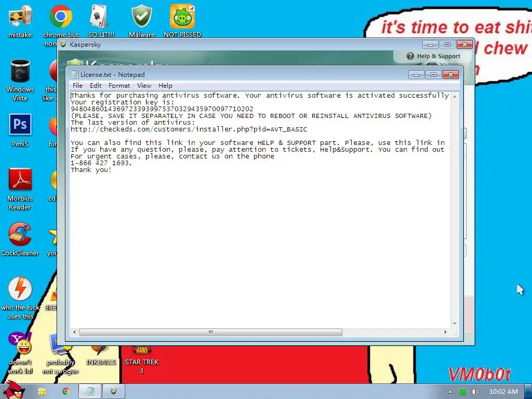Open the 'chrome but' Chrome desktop icon
Viewport: 532px width, 399px height.
click(60, 21)
